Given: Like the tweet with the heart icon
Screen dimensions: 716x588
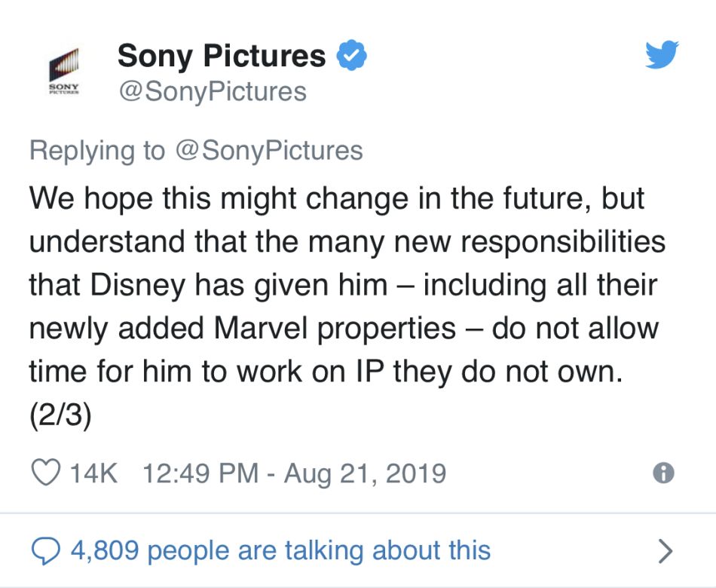Looking at the screenshot, I should (x=44, y=473).
